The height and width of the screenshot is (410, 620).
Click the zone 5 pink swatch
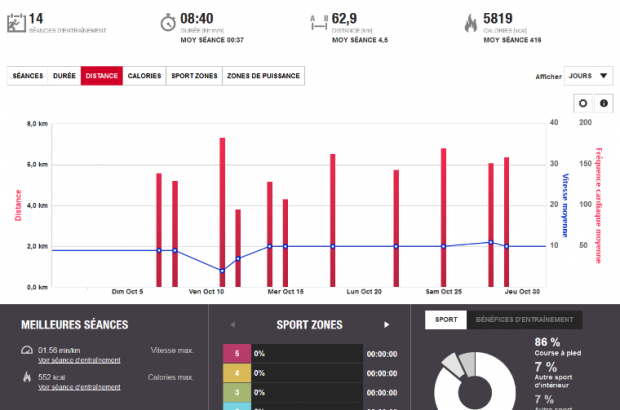[x=236, y=353]
